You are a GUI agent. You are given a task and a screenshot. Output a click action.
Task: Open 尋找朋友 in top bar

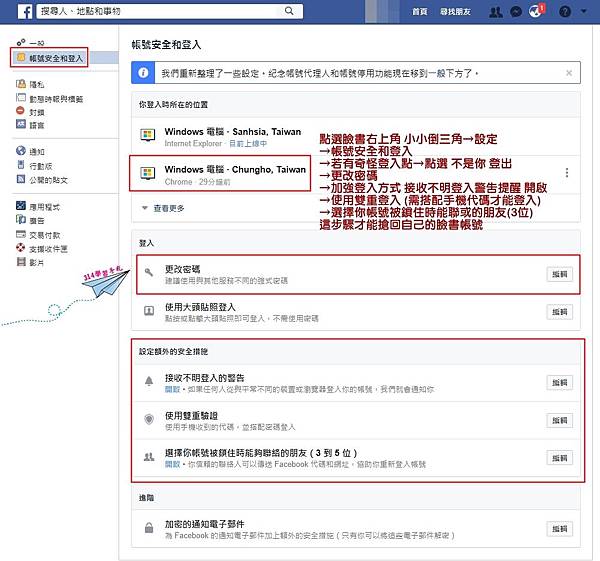coord(455,12)
